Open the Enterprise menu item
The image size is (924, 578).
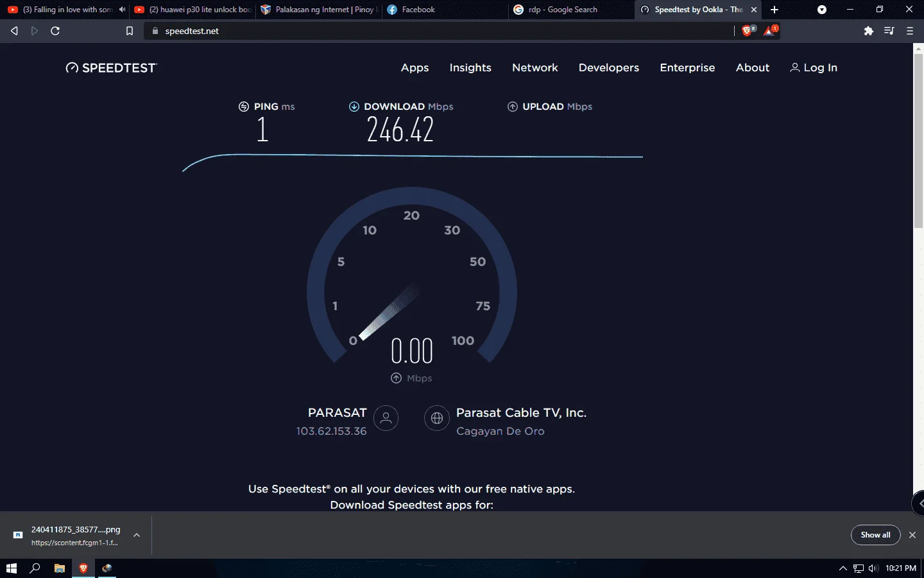tap(687, 67)
